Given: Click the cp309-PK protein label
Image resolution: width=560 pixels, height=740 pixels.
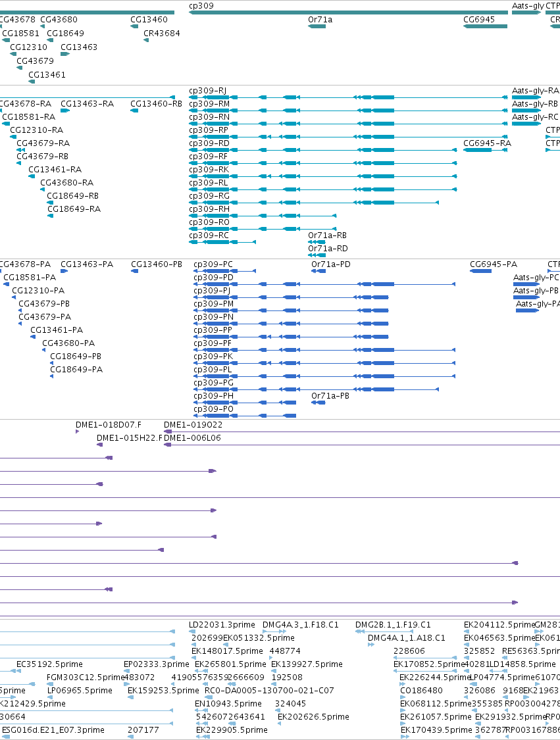Looking at the screenshot, I should coord(213,357).
